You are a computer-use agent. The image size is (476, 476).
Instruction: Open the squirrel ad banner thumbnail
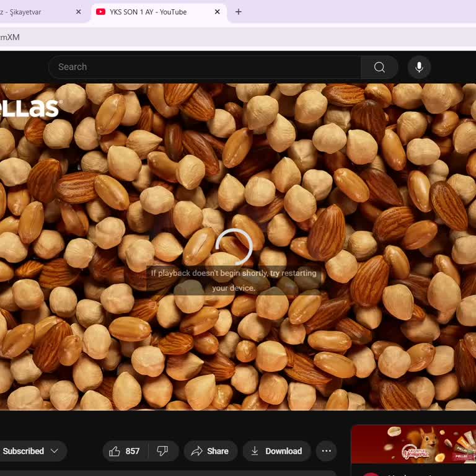(413, 444)
